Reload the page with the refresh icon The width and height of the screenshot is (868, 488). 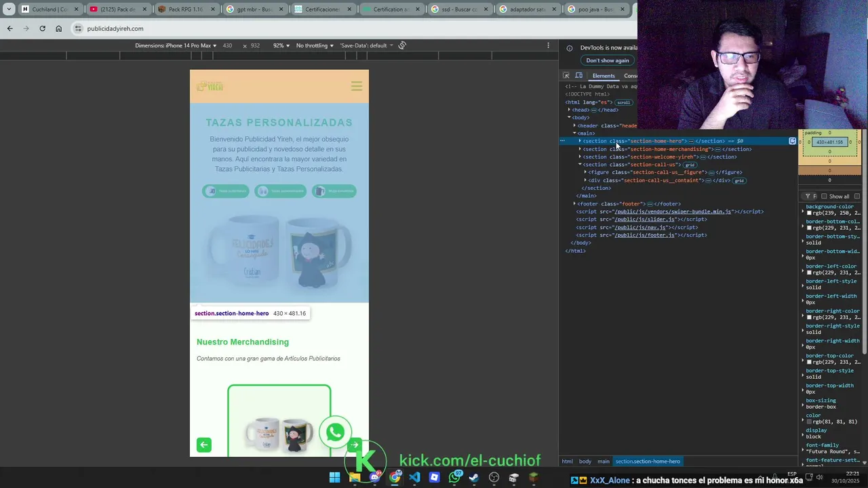(42, 28)
